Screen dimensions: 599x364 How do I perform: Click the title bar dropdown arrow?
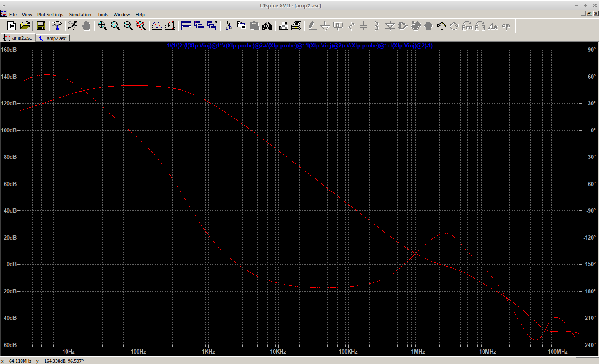coord(4,5)
